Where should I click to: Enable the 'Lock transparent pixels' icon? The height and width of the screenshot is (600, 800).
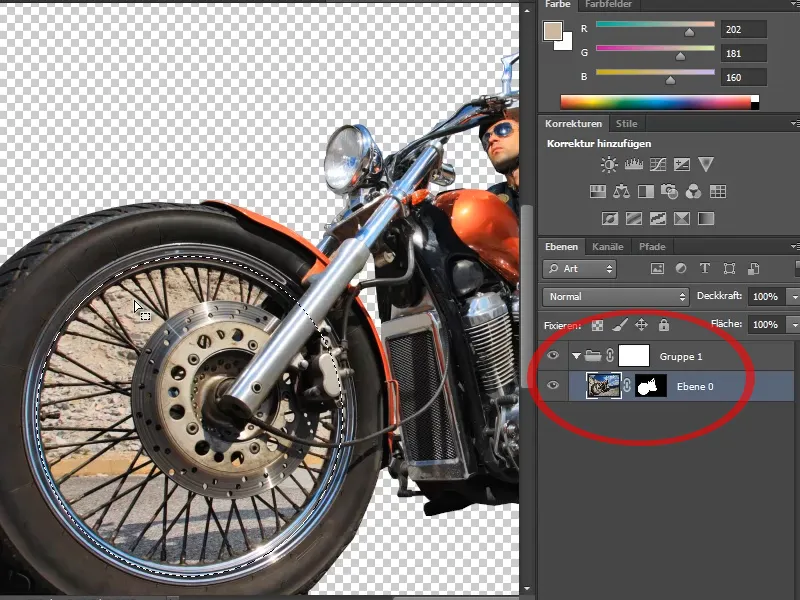coord(597,325)
